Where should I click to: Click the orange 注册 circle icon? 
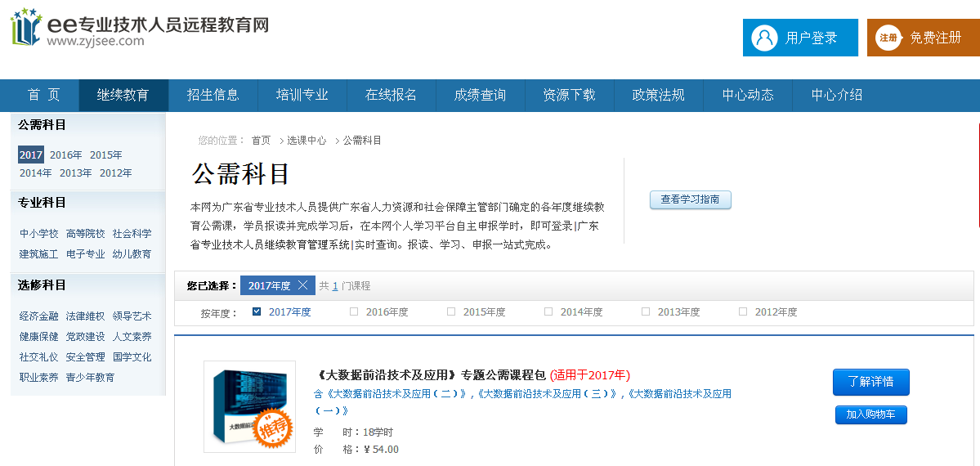click(x=888, y=38)
